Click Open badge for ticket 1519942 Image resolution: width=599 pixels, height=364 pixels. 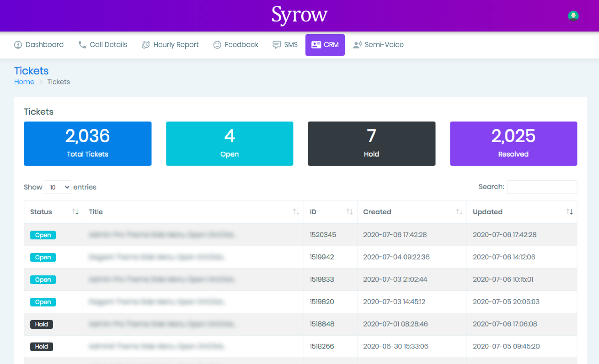43,258
